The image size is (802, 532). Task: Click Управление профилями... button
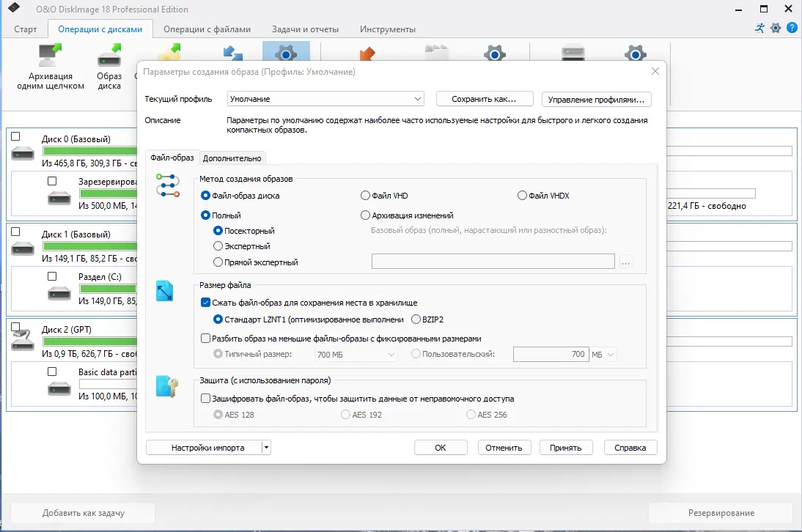597,99
